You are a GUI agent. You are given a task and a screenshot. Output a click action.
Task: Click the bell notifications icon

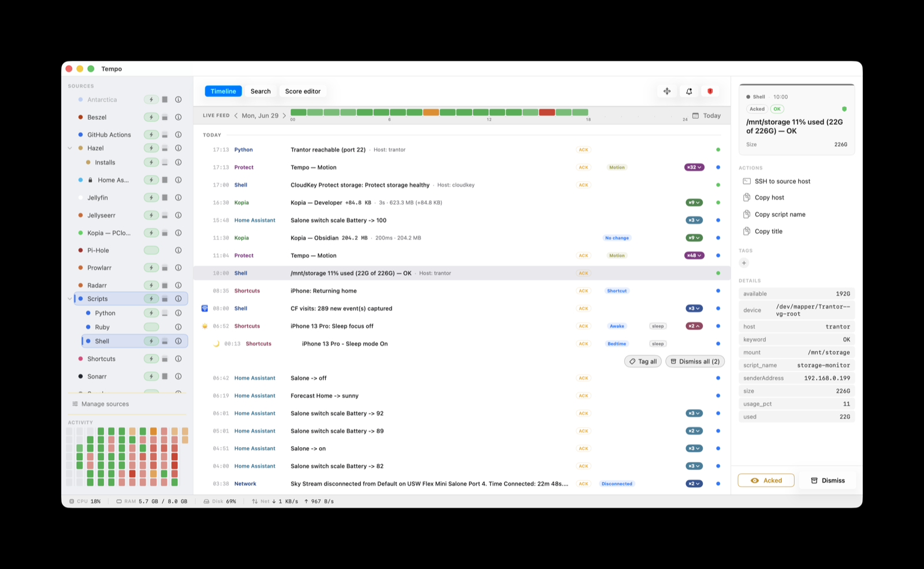689,91
